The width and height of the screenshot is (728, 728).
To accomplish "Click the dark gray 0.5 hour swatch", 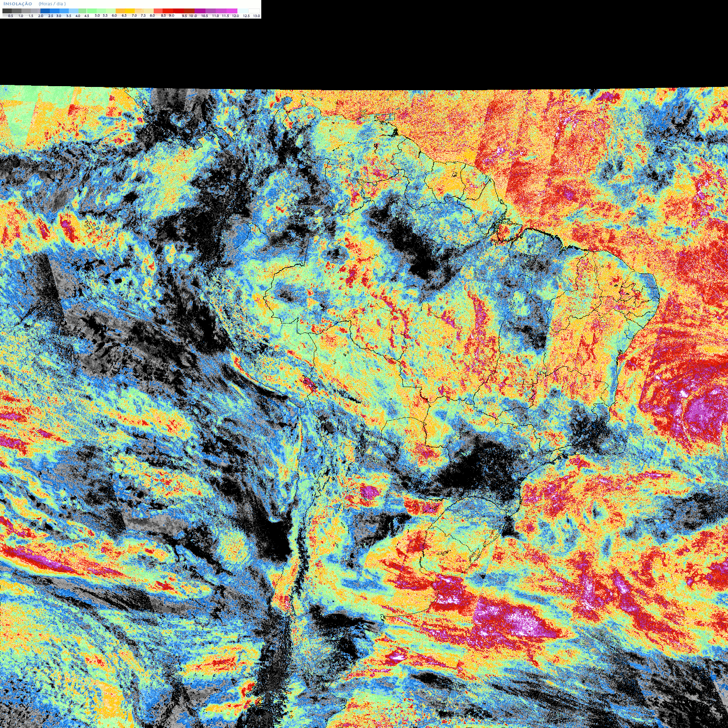I will point(7,11).
